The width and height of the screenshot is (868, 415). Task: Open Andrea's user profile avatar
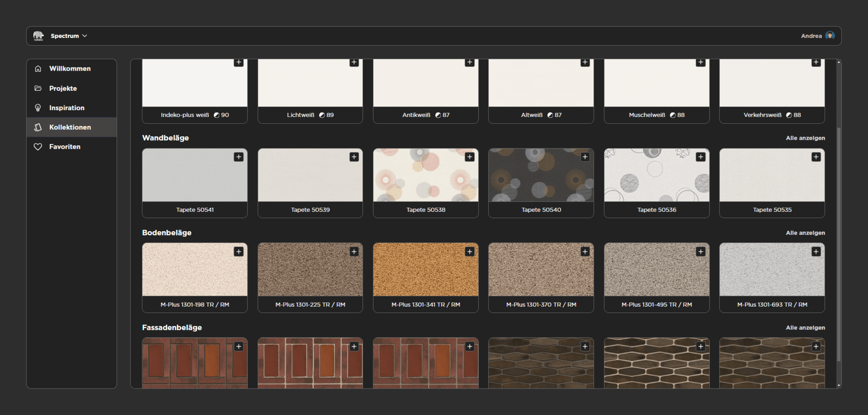click(830, 36)
